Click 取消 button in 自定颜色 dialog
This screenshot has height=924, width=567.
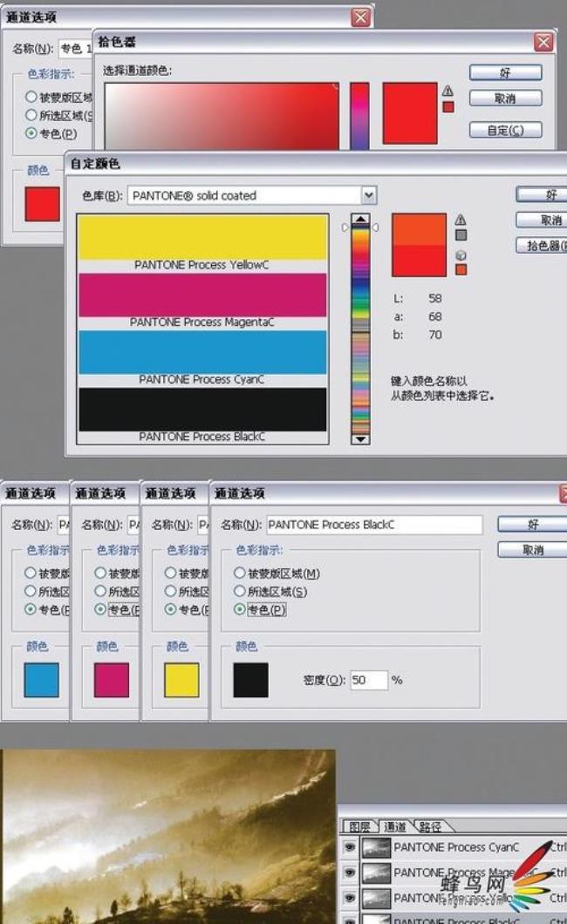click(x=541, y=220)
